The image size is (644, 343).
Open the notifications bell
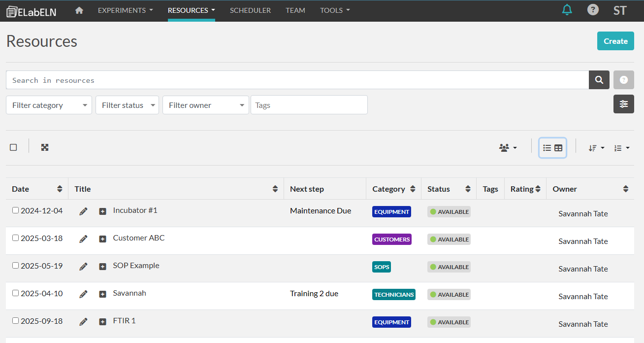567,10
